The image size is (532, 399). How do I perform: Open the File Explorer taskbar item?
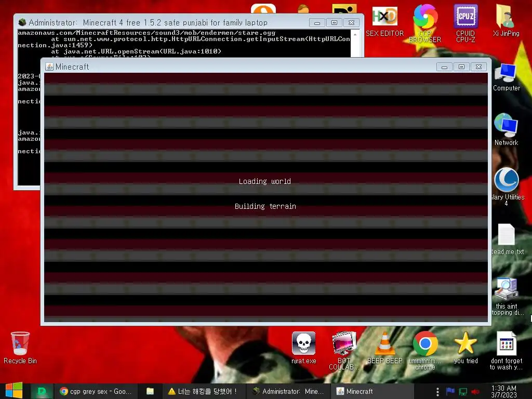(150, 391)
